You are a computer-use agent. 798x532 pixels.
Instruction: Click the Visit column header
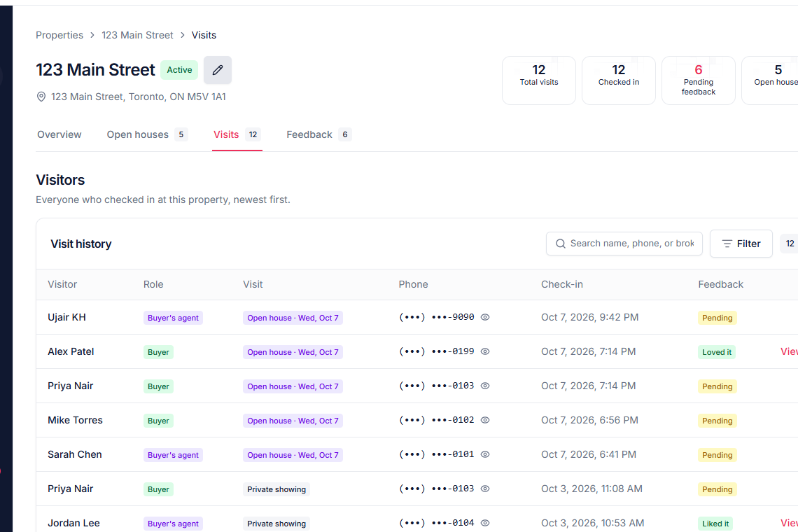point(253,285)
